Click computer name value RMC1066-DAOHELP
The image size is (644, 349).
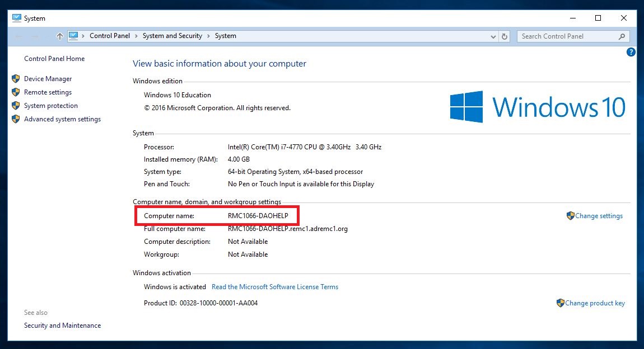258,216
